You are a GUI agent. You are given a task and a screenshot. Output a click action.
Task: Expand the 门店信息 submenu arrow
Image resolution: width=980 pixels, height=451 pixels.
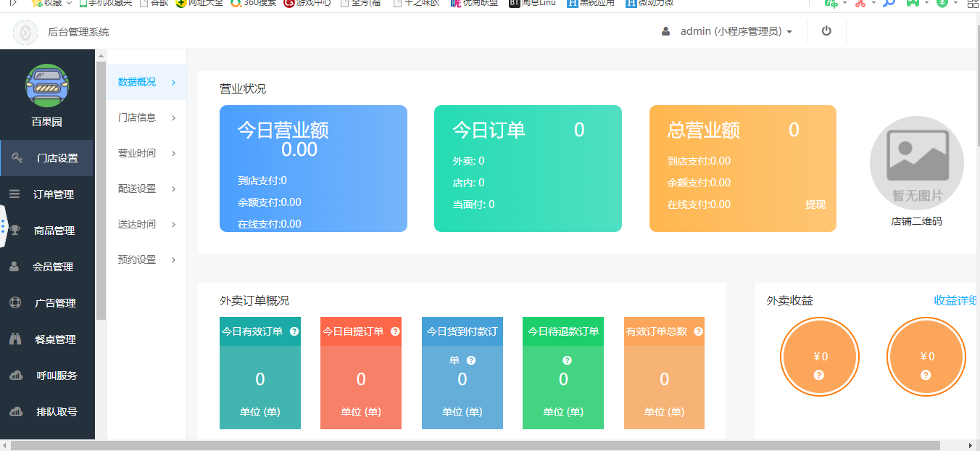[174, 117]
